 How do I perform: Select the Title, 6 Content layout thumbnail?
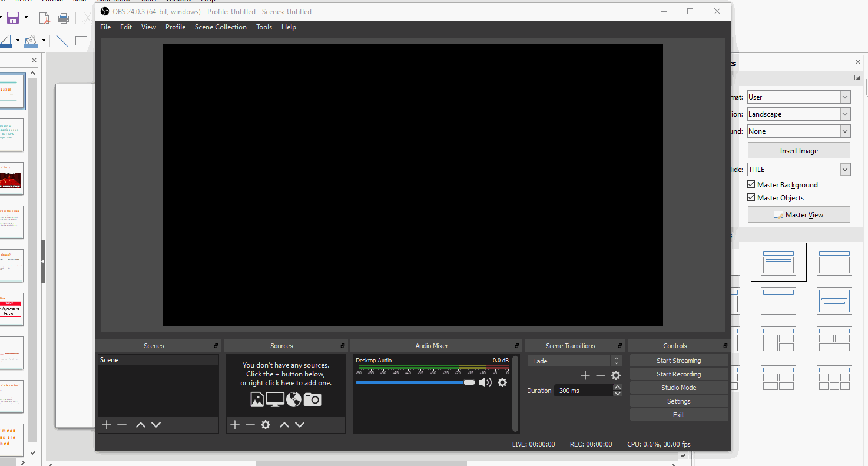point(834,379)
